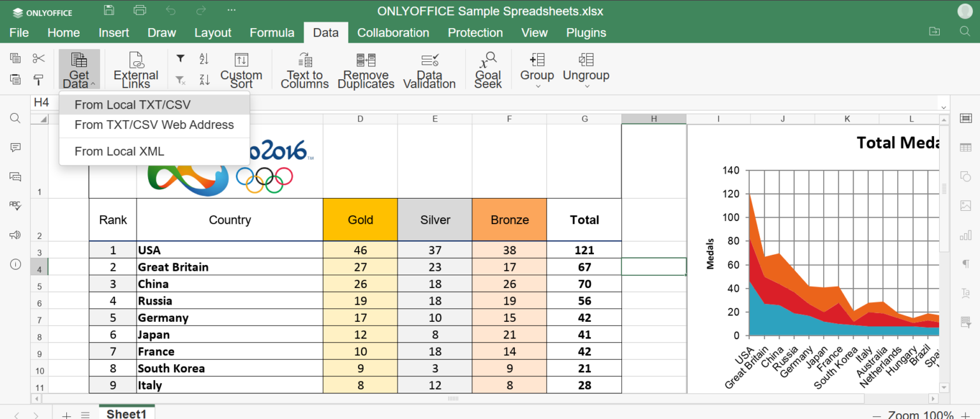Screen dimensions: 980x419
Task: Toggle descending sort
Action: [204, 79]
